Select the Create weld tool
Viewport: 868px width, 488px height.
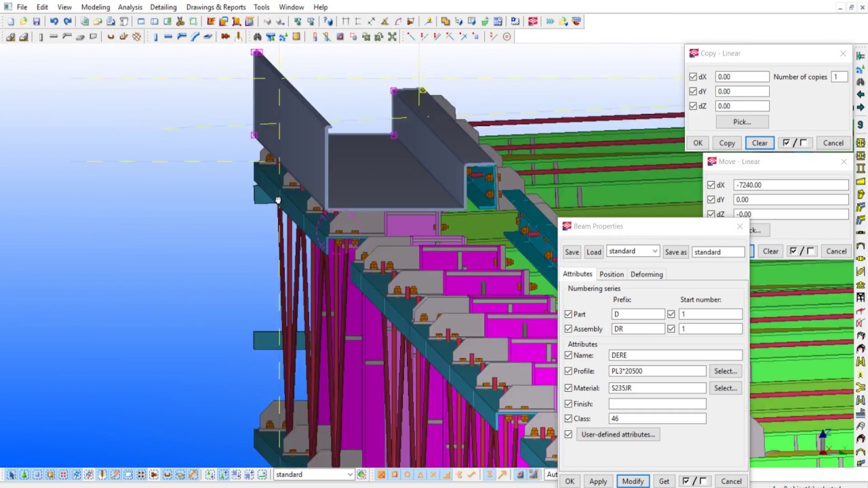(239, 37)
